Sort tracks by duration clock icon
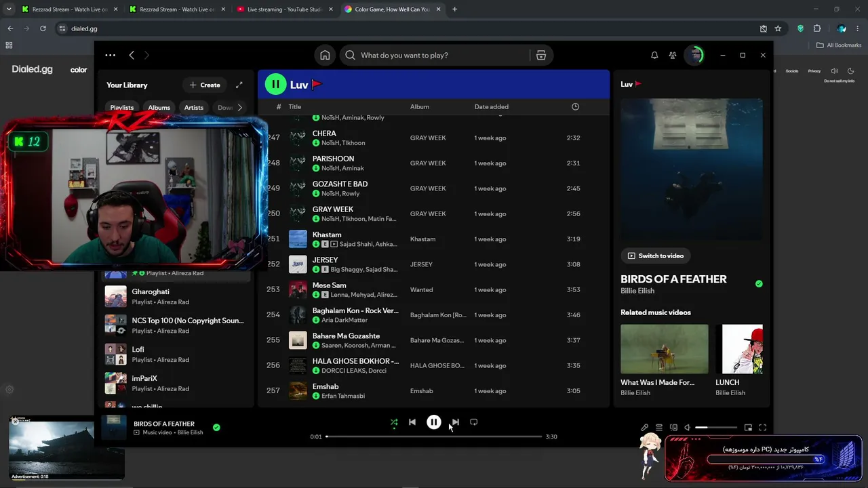 (x=575, y=106)
